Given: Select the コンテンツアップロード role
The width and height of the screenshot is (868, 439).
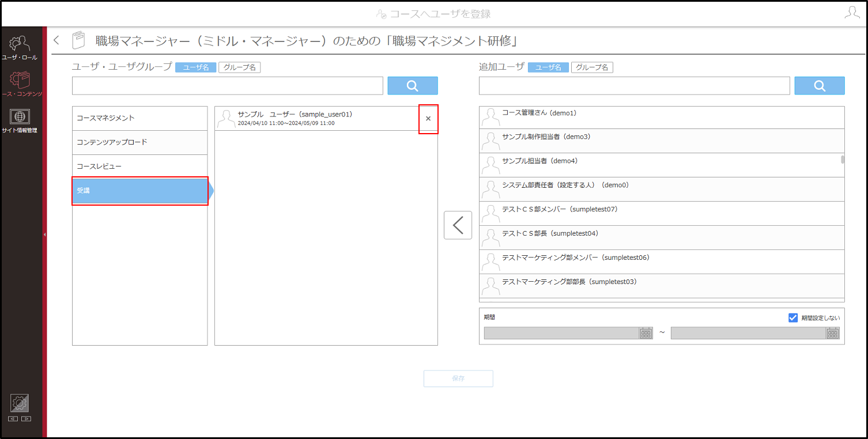Looking at the screenshot, I should click(x=139, y=142).
